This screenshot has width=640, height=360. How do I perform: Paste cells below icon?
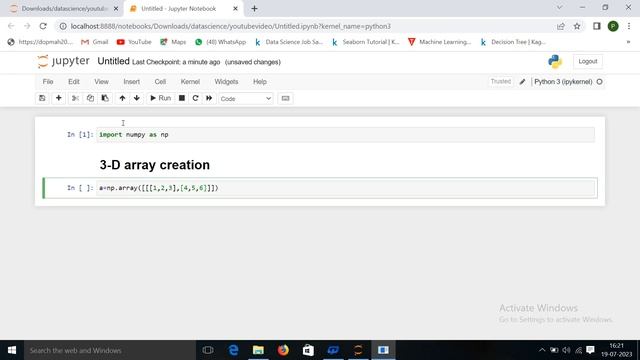(x=105, y=98)
